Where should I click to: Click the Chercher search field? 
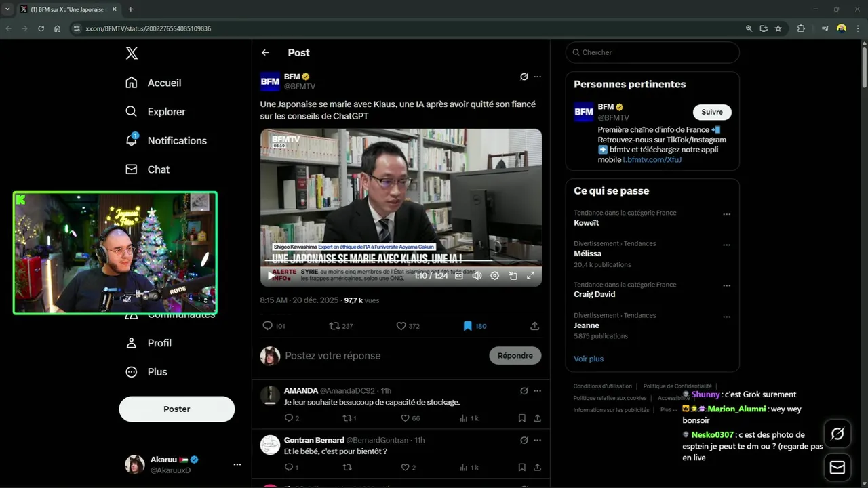(x=652, y=52)
